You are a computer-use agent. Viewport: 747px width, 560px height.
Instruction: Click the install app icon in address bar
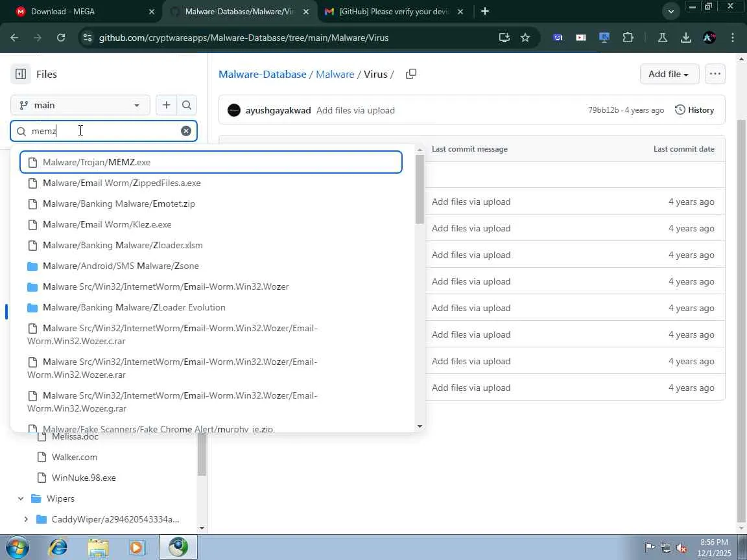click(x=504, y=38)
